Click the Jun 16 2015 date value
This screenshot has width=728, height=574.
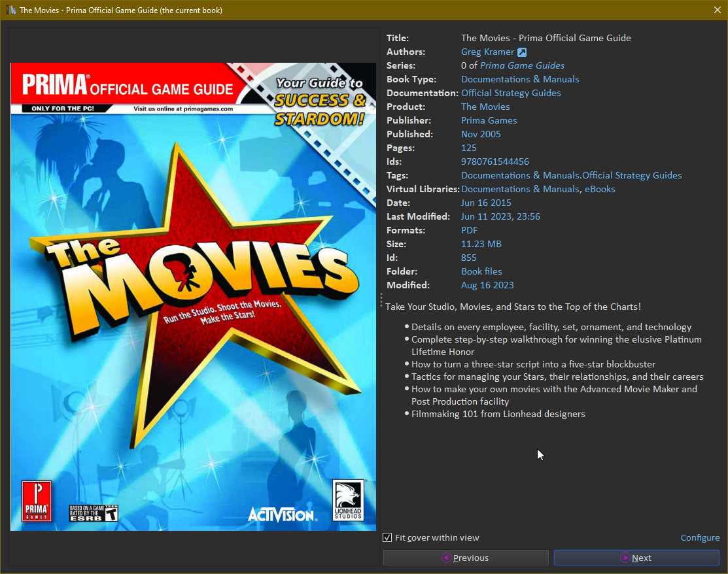(x=486, y=203)
